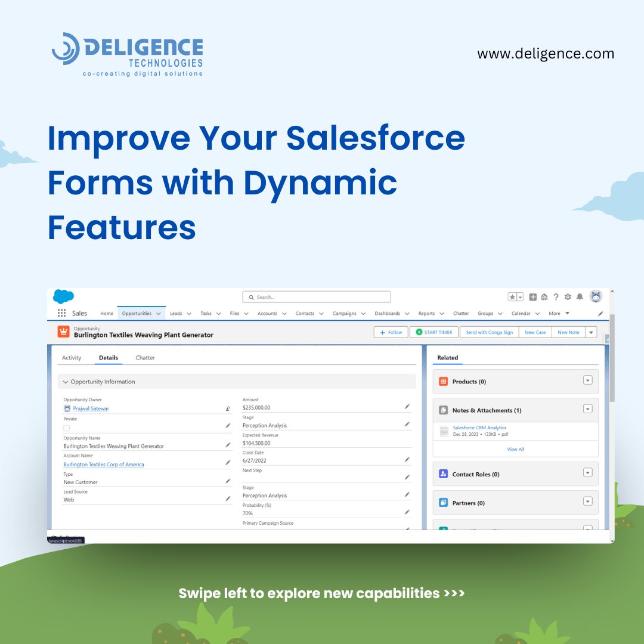
Task: Open the Prajwal Satewar owner link
Action: pyautogui.click(x=91, y=408)
